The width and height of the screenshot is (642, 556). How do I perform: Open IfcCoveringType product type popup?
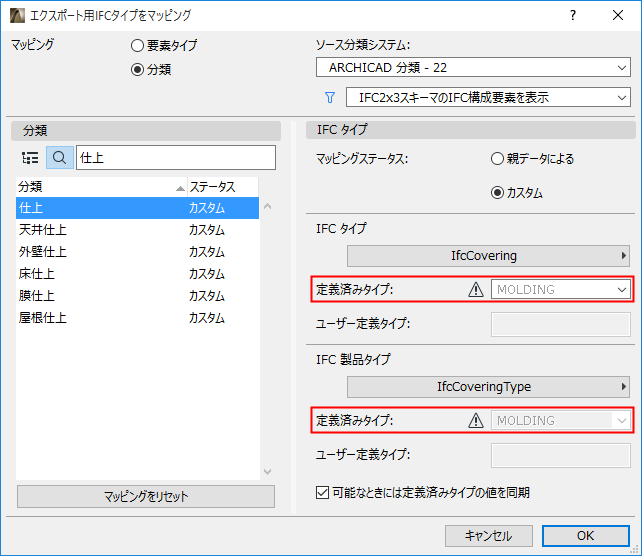488,387
